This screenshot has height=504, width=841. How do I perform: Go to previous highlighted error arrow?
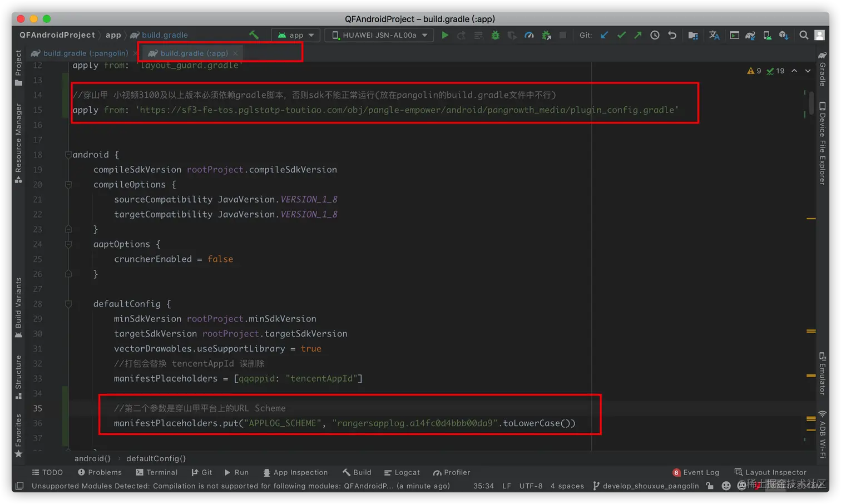tap(794, 71)
